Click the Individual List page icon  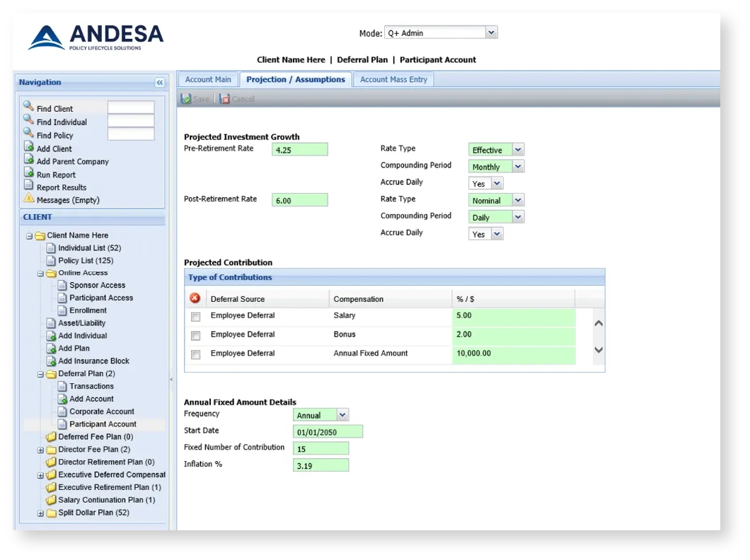pos(51,248)
